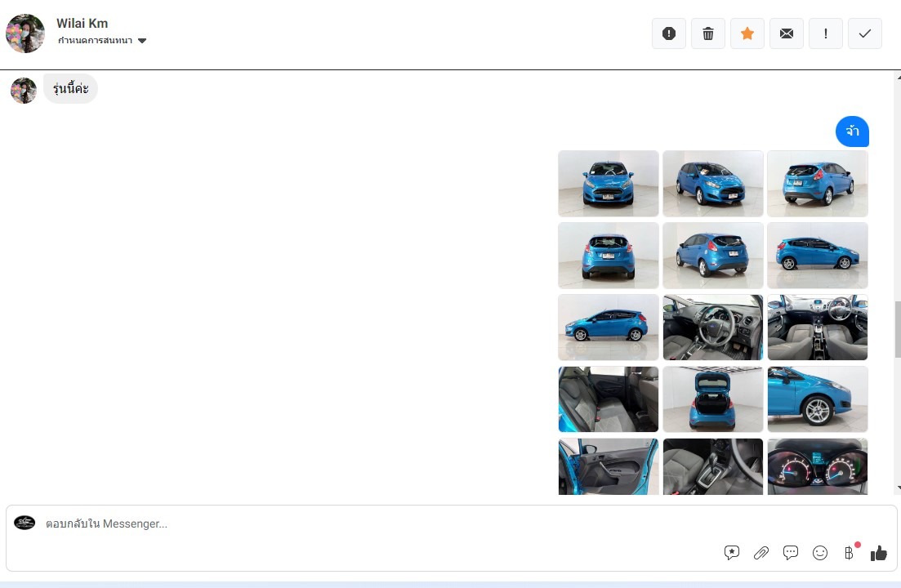Click the scrollbar down arrow

tap(898, 488)
